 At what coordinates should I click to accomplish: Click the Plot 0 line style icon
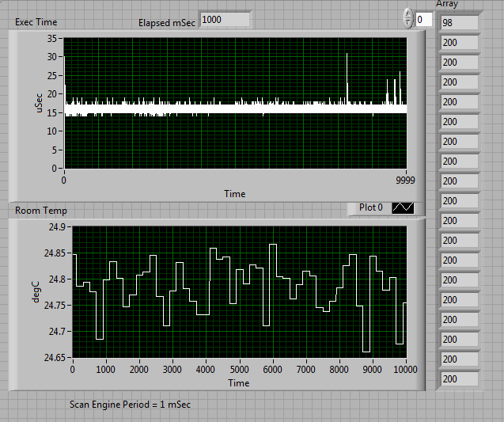403,207
